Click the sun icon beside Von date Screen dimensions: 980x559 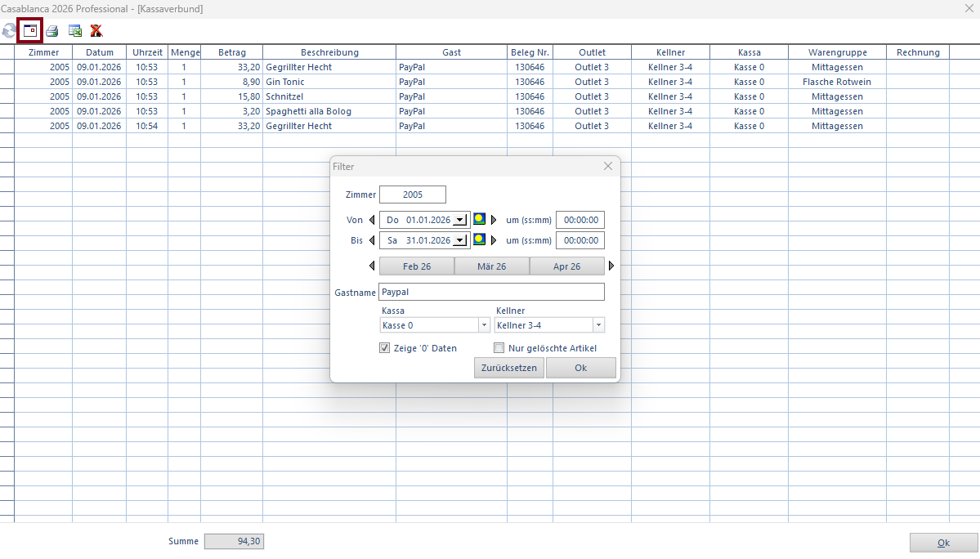480,219
